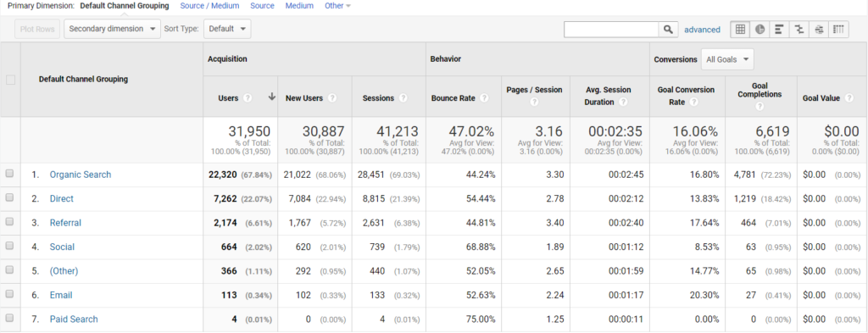
Task: Open the Sort Type Default dropdown
Action: click(227, 29)
